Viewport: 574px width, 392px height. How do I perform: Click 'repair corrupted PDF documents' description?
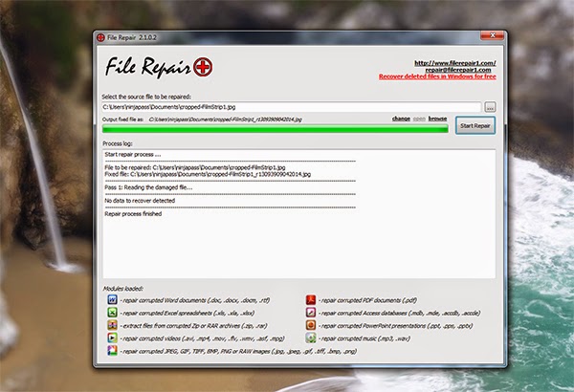click(368, 300)
